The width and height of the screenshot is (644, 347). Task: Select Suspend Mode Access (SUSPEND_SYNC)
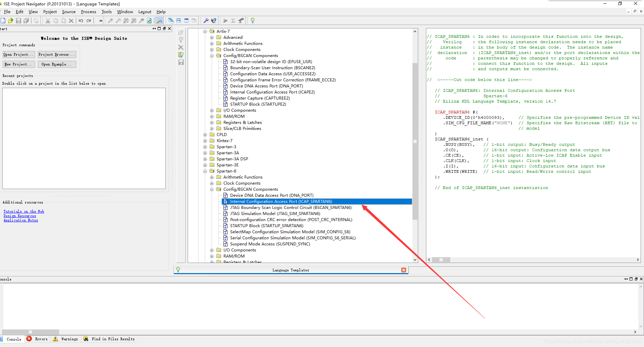[270, 244]
